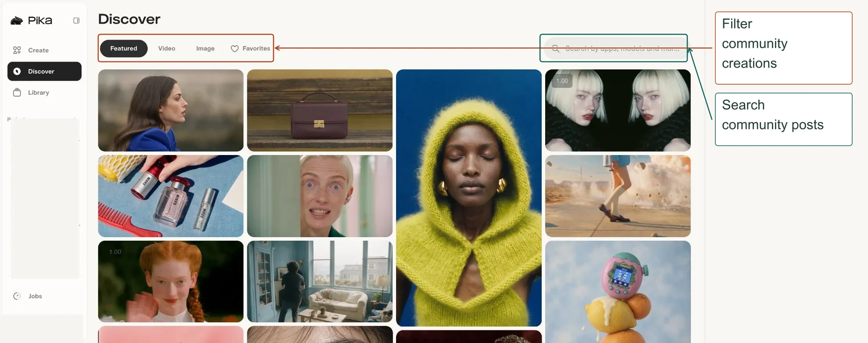This screenshot has height=343, width=868.
Task: Click the 1.00 badge on the red-haired woman thumbnail
Action: pos(115,252)
